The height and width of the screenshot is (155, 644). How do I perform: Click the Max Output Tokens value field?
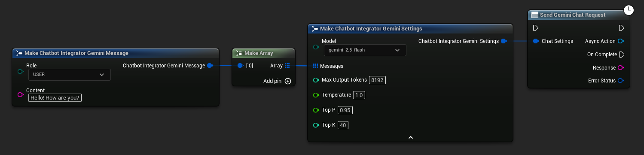378,80
